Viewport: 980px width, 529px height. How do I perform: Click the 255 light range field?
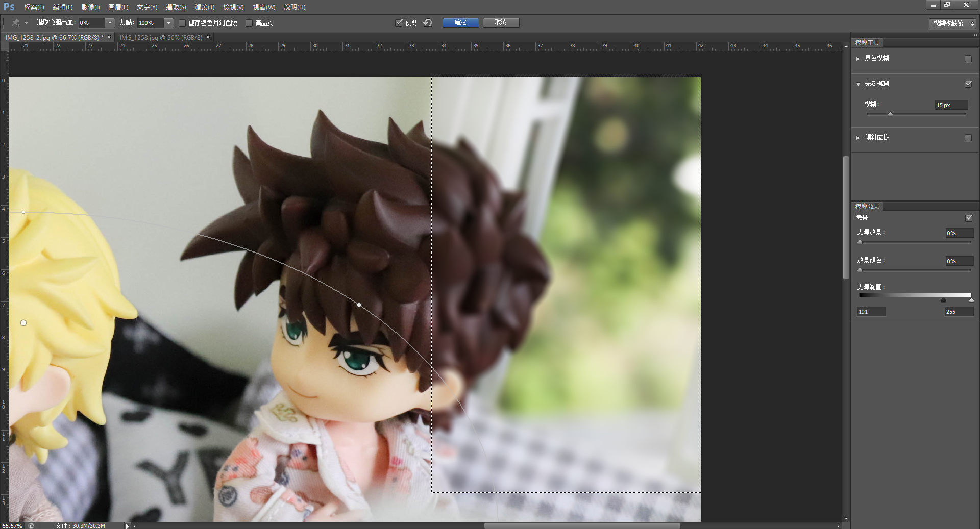click(959, 312)
